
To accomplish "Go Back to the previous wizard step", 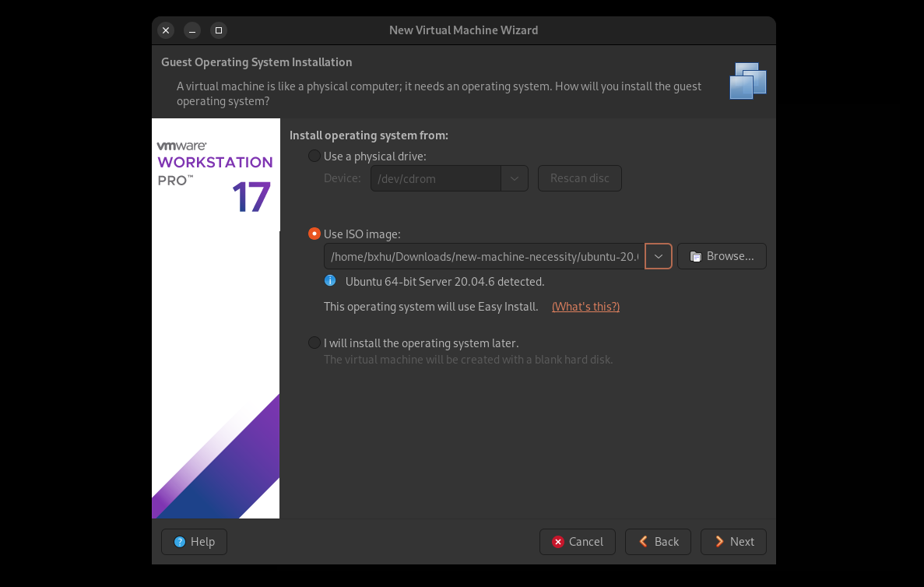I will tap(658, 542).
